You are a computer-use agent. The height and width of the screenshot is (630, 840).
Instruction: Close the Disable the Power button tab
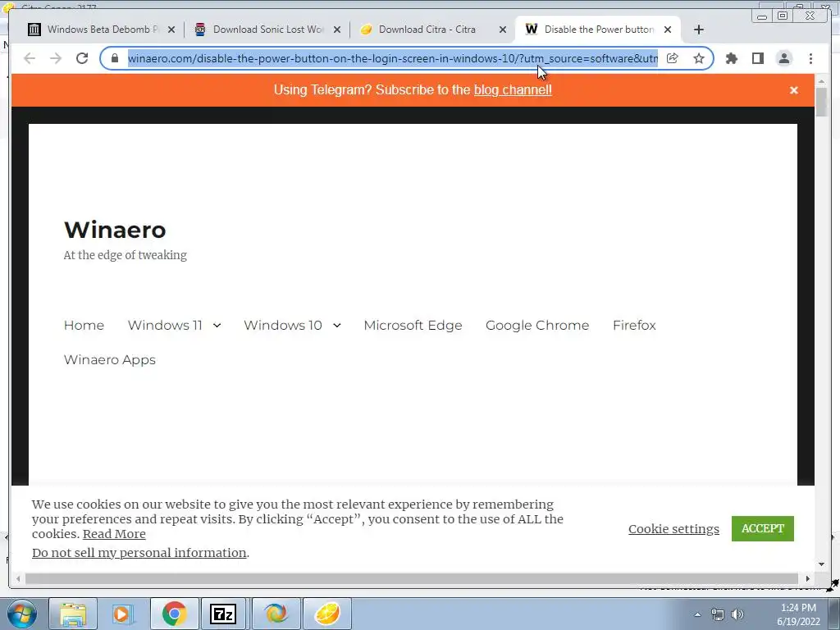coord(668,30)
